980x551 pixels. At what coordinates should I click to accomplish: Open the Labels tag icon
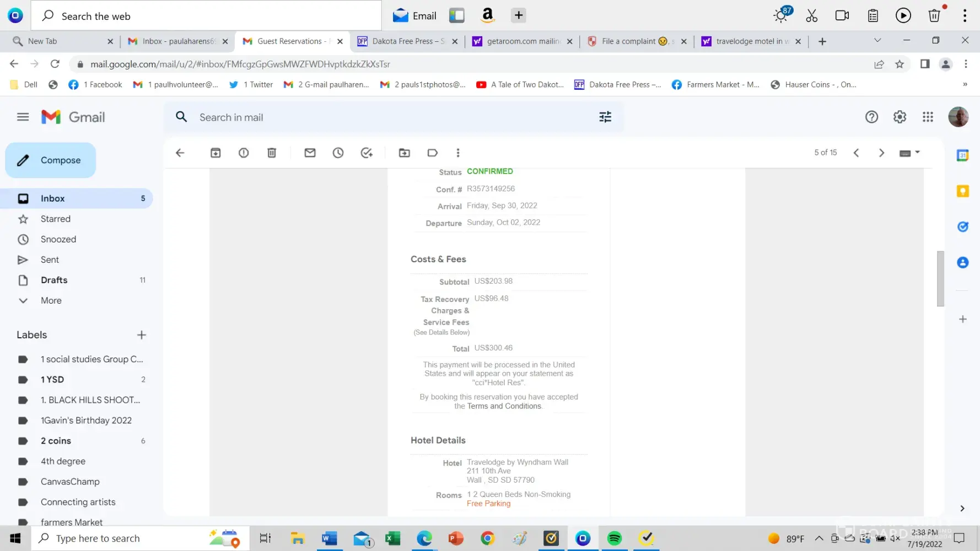433,153
